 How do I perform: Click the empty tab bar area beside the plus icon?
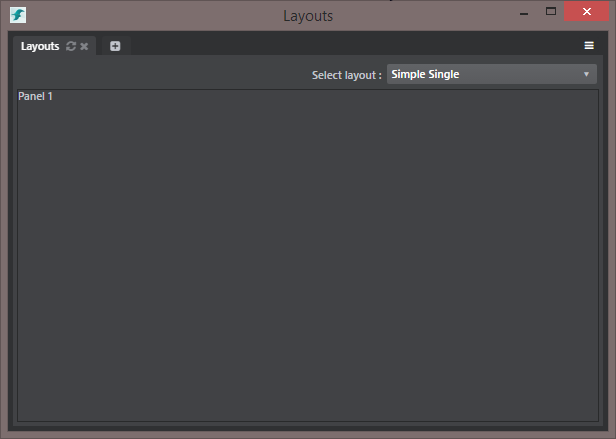(x=350, y=46)
